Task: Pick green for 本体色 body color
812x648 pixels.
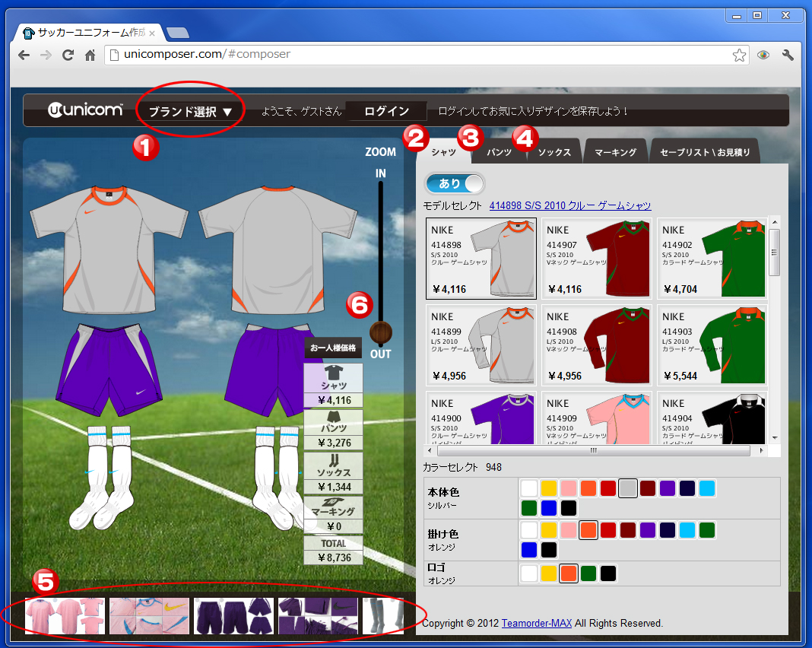Action: (x=528, y=508)
